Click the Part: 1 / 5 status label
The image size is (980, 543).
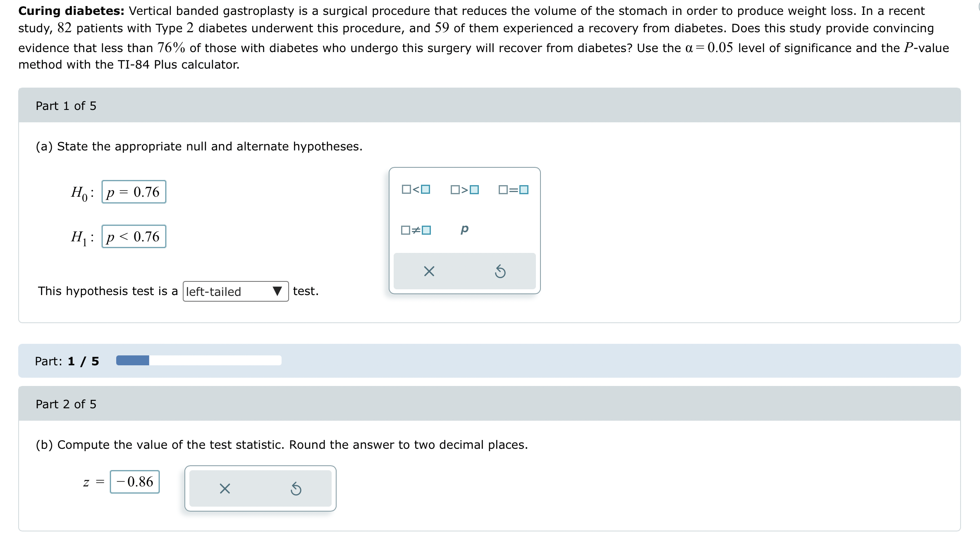[x=67, y=360]
